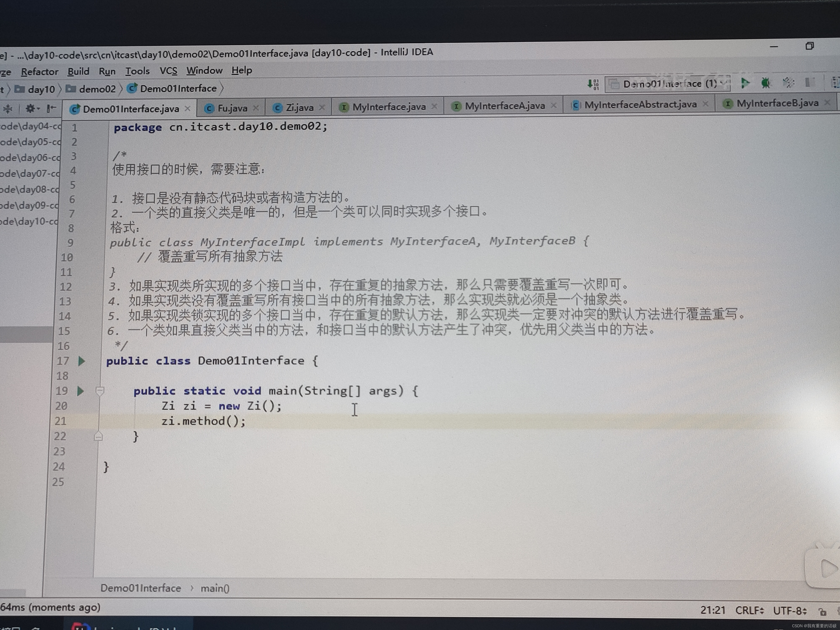Open the VCS menu

(168, 71)
